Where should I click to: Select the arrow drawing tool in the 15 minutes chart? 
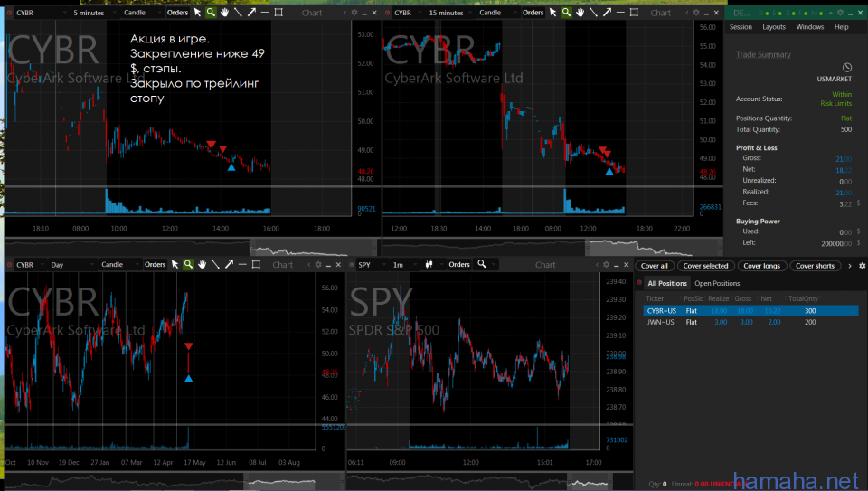click(x=607, y=12)
